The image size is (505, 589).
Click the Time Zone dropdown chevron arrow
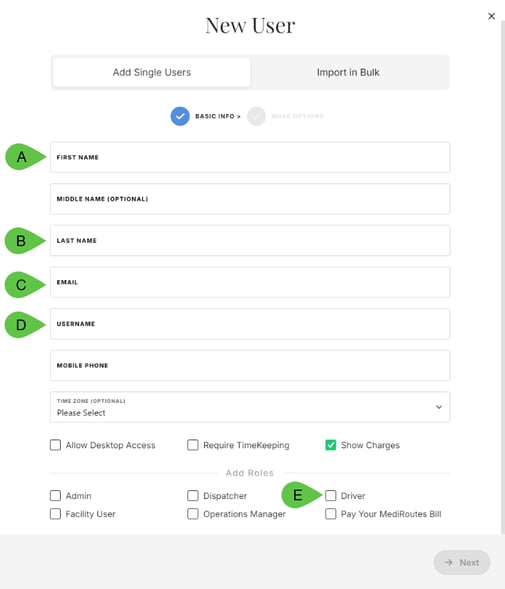[x=438, y=407]
